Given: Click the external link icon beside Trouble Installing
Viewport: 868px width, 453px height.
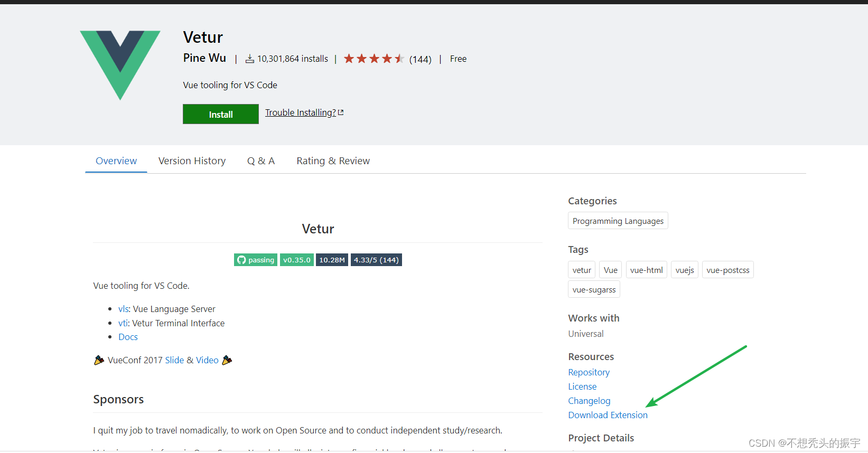Looking at the screenshot, I should 341,112.
